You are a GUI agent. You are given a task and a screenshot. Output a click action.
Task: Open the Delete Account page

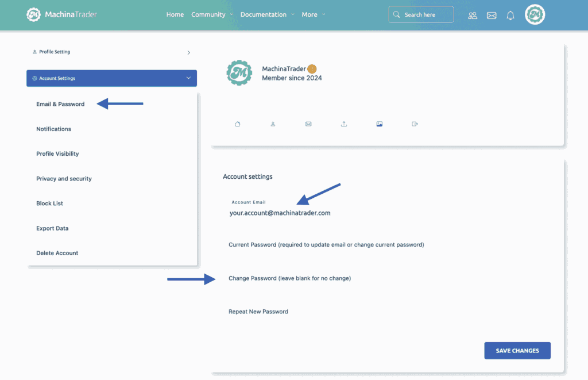click(57, 253)
